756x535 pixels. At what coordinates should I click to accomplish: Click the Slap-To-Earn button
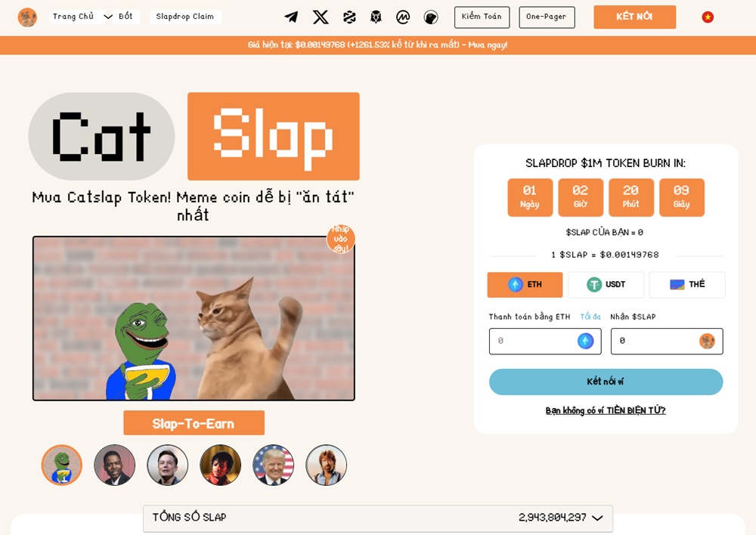coord(194,422)
